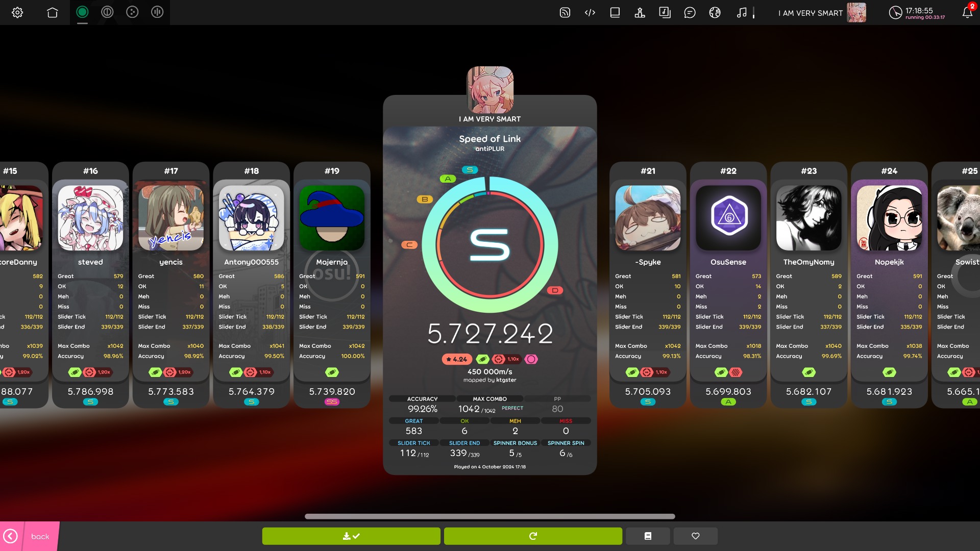Click the username steved

coord(90,262)
